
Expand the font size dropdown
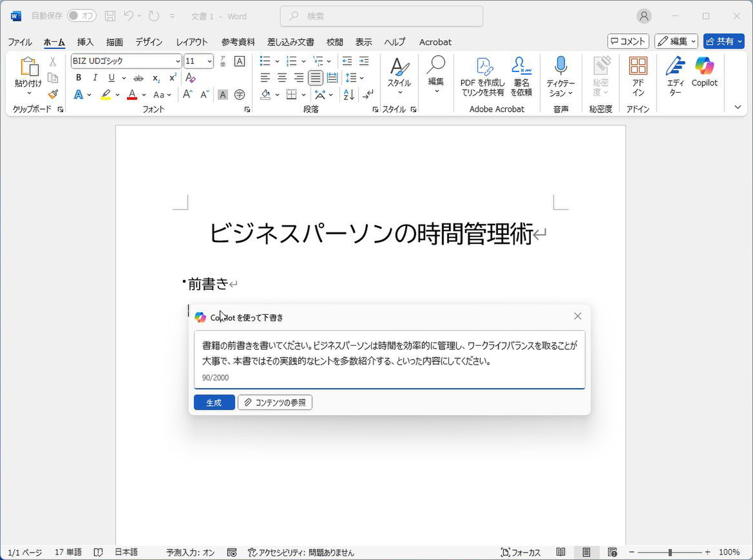tap(209, 61)
